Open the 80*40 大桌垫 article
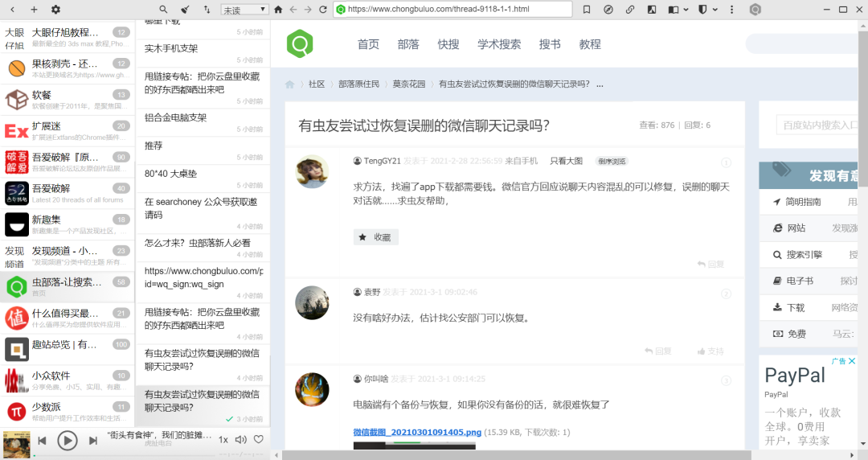The height and width of the screenshot is (460, 868). (x=203, y=179)
